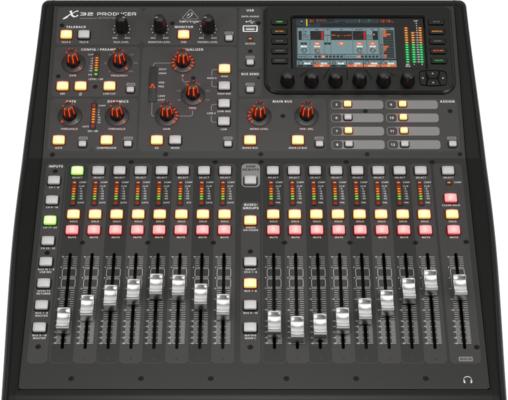Toggle the lit Monitor Dim button
Image resolution: width=508 pixels, height=400 pixels.
pyautogui.click(x=183, y=35)
